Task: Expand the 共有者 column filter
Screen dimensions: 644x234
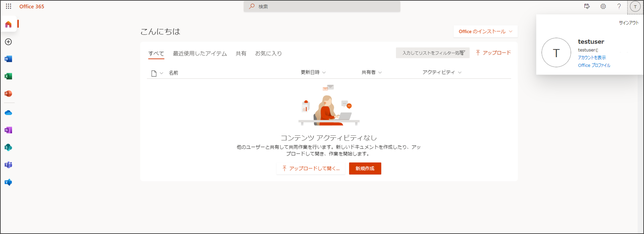Action: tap(380, 72)
